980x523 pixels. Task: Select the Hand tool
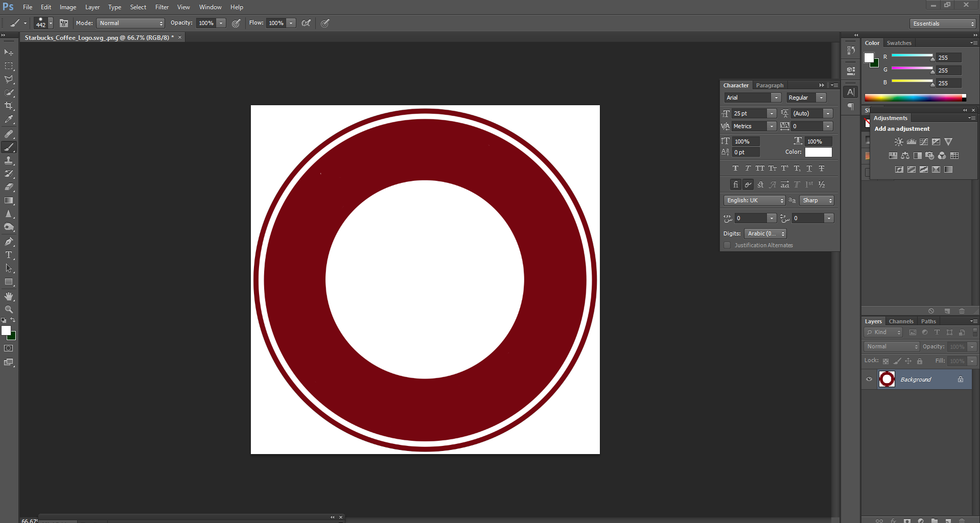click(x=9, y=296)
